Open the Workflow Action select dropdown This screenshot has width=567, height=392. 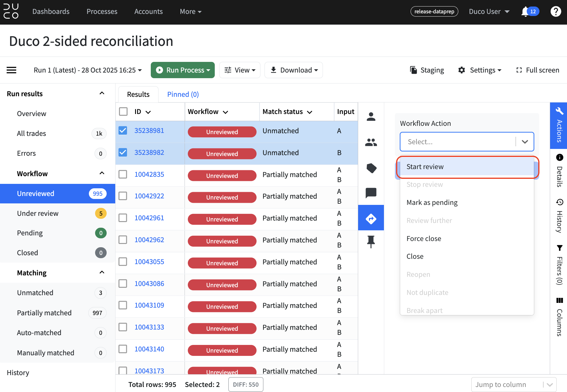(467, 142)
